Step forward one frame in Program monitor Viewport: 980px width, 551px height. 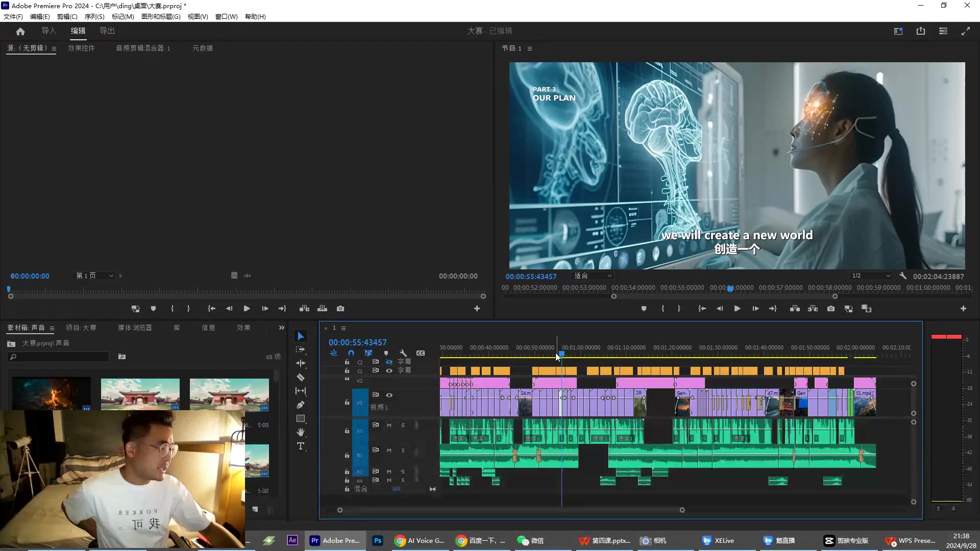click(755, 309)
